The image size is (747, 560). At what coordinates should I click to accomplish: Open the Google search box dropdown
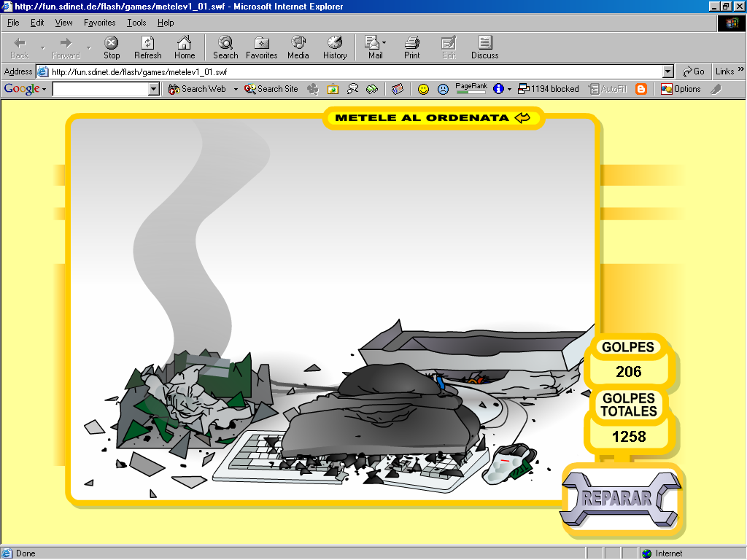coord(153,89)
